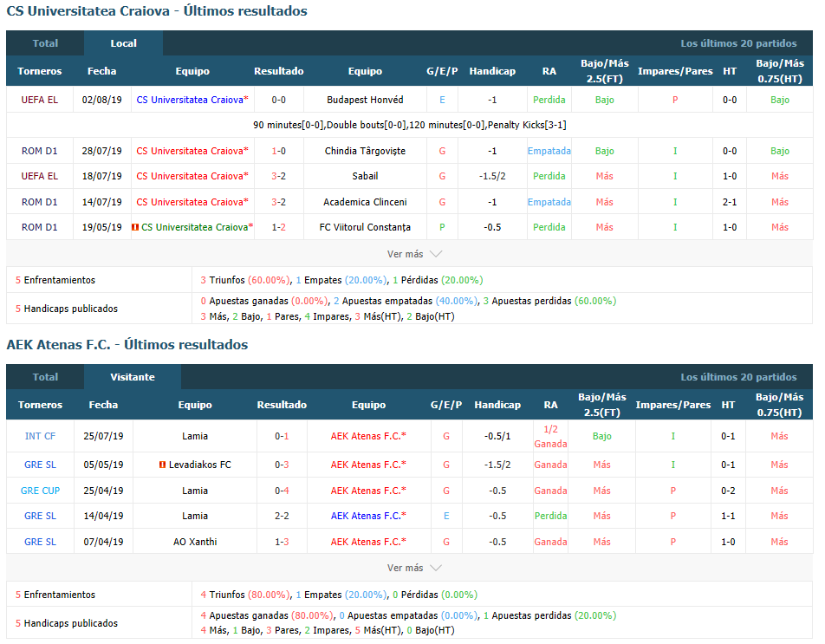
Task: Click ROM D1 in the 28/07/19 row
Action: click(x=40, y=151)
